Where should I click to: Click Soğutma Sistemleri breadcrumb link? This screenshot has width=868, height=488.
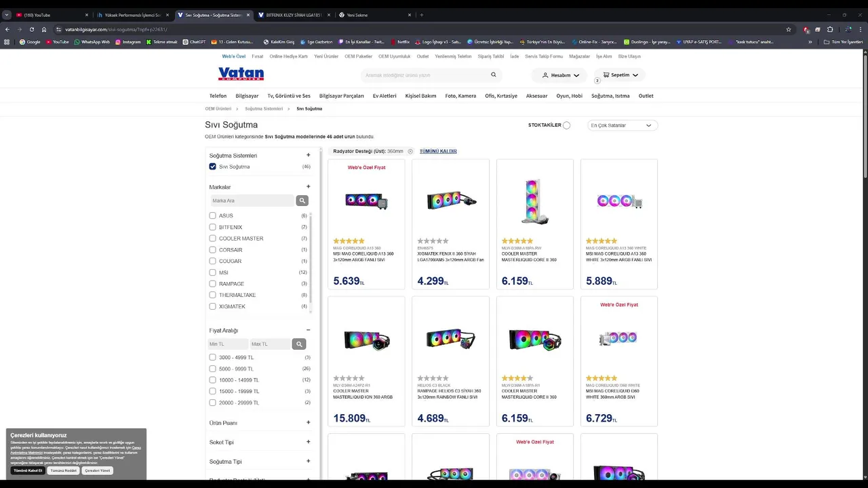(x=264, y=108)
